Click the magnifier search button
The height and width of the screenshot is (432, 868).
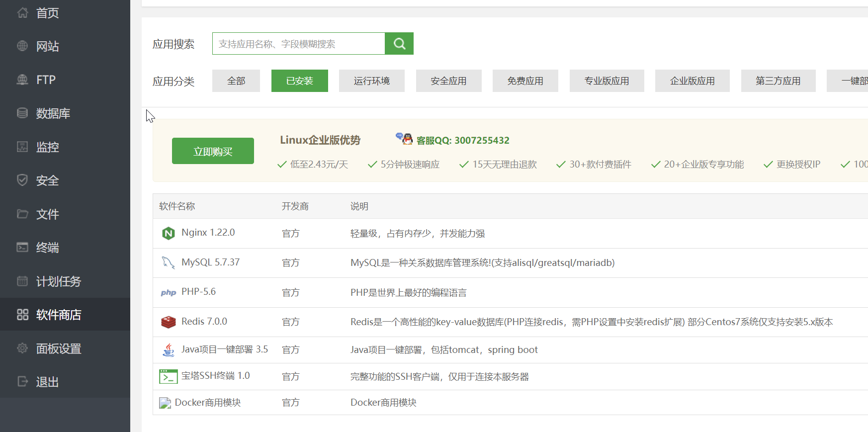(x=399, y=44)
